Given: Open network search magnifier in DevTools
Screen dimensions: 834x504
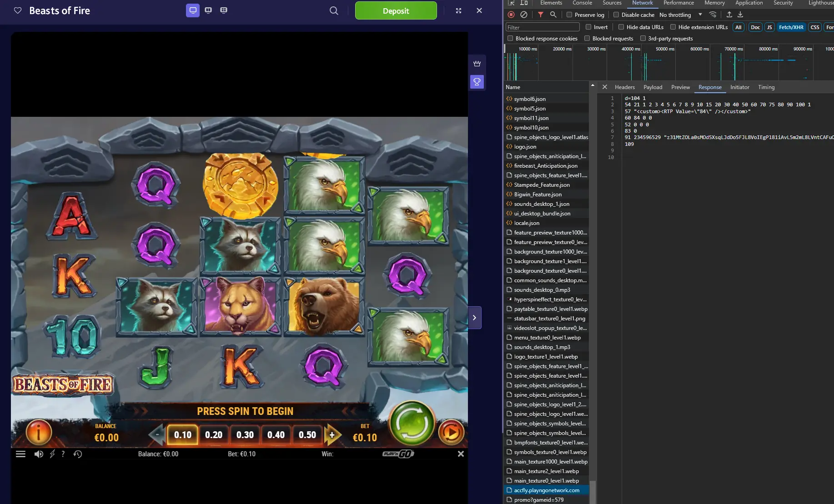Looking at the screenshot, I should [553, 15].
